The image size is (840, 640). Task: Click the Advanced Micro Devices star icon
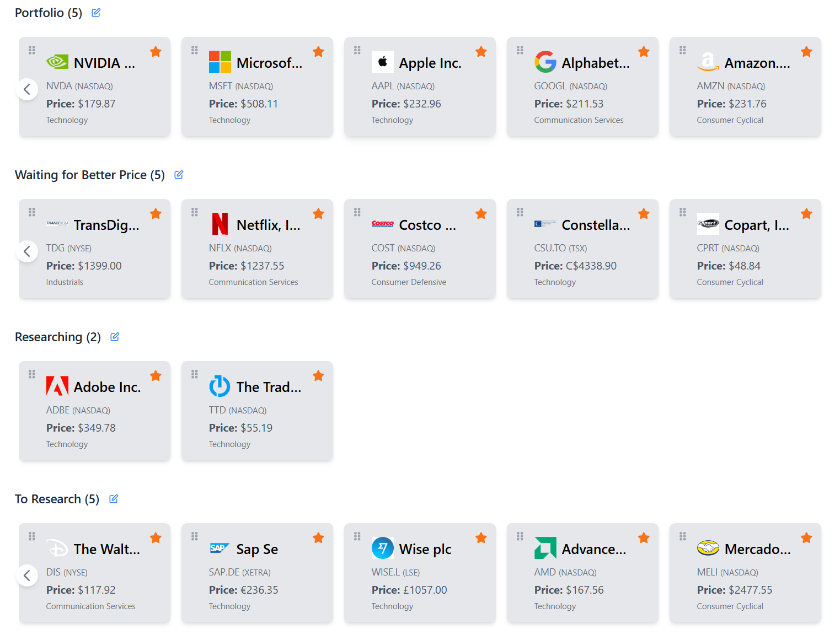pyautogui.click(x=644, y=538)
